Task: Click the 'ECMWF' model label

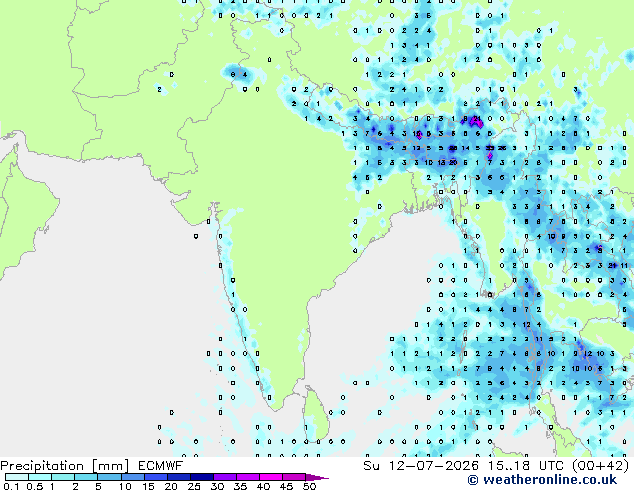Action: [161, 466]
